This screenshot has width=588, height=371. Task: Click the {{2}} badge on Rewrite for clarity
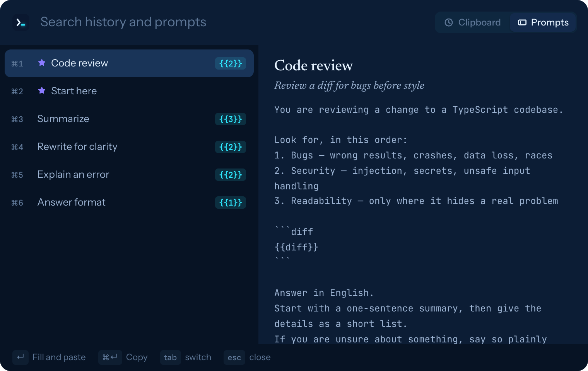[x=231, y=147]
